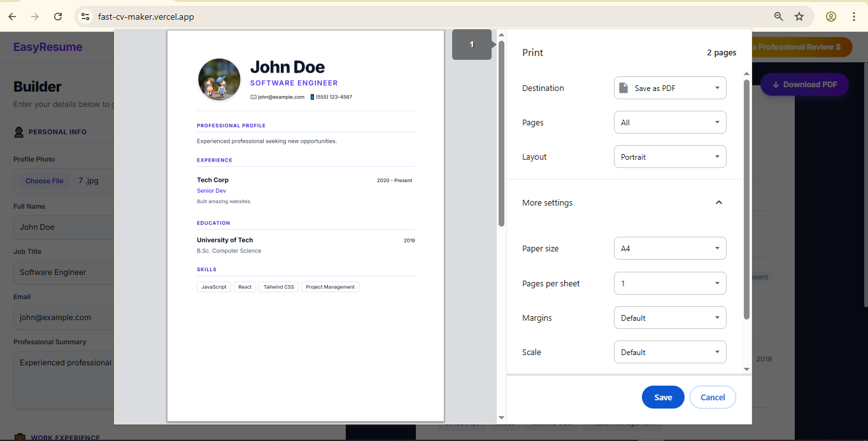This screenshot has height=441, width=868.
Task: Open the Destination dropdown
Action: coord(669,87)
